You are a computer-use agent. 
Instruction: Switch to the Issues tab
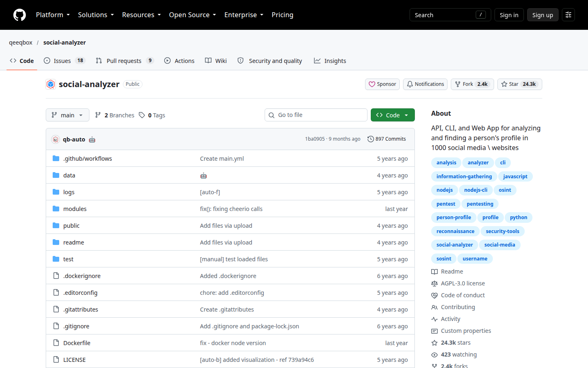pyautogui.click(x=64, y=61)
